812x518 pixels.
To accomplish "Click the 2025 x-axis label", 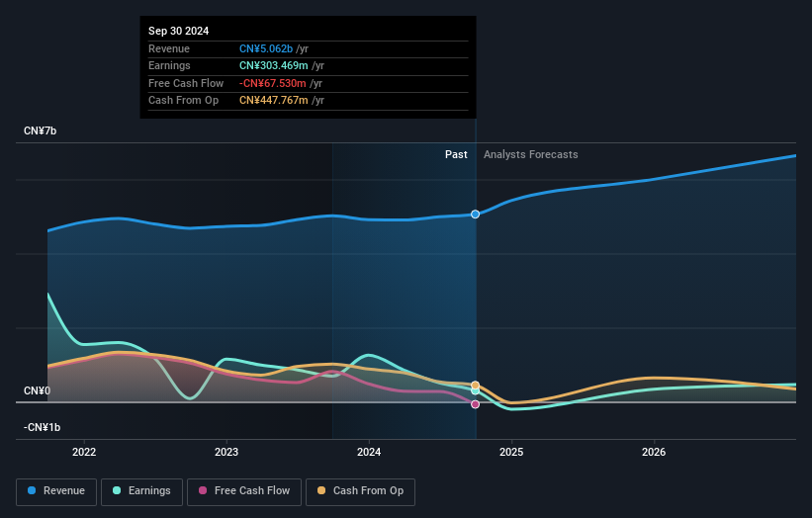I will pyautogui.click(x=511, y=452).
